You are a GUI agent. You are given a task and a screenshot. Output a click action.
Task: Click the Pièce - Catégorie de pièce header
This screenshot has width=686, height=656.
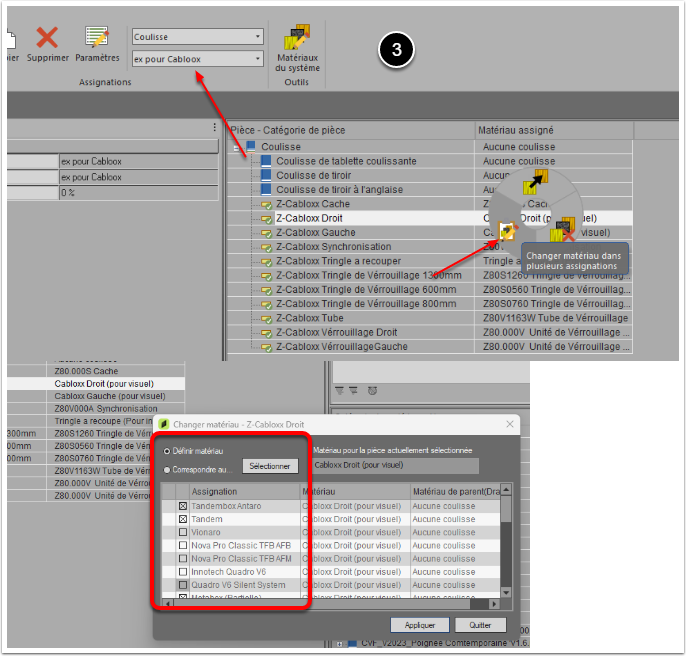click(x=351, y=130)
